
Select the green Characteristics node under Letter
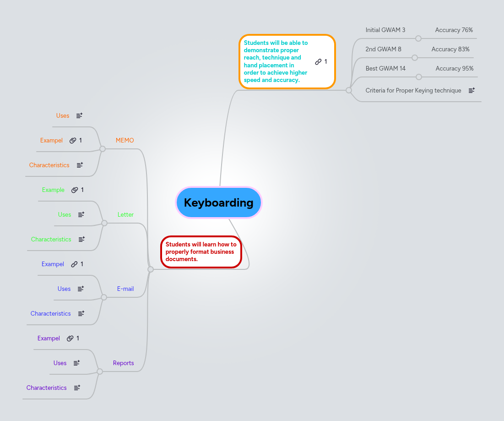pyautogui.click(x=51, y=239)
